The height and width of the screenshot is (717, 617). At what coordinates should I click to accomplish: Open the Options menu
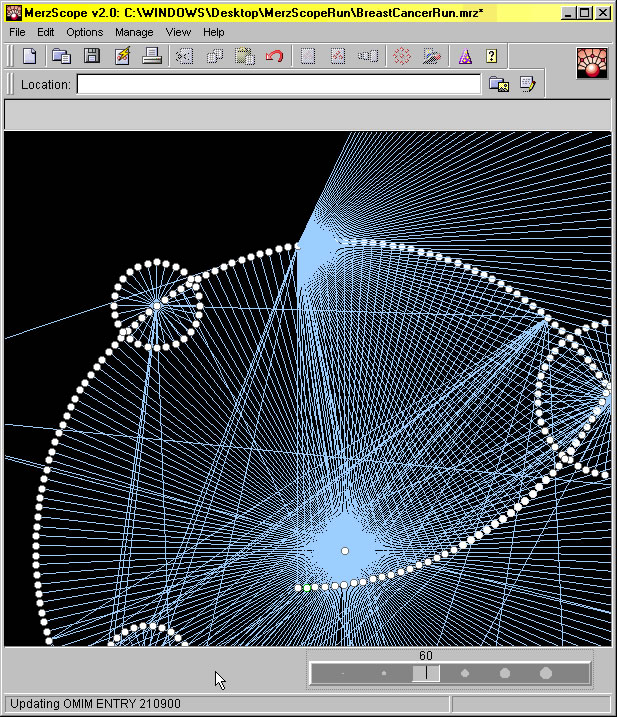85,32
